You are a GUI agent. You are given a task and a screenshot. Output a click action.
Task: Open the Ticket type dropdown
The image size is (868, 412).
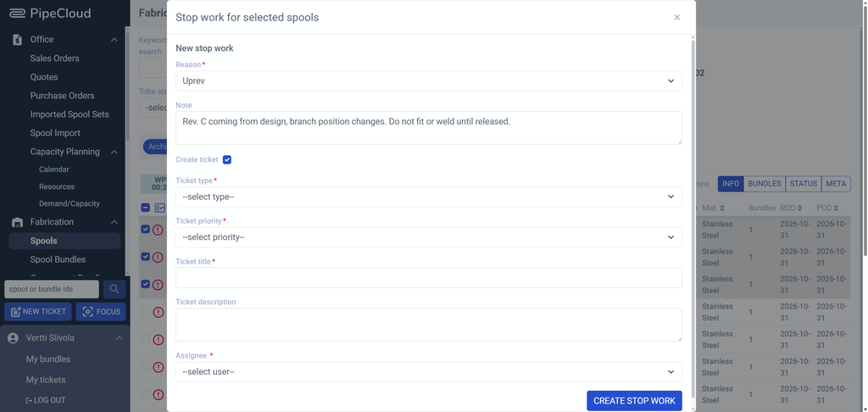[428, 197]
